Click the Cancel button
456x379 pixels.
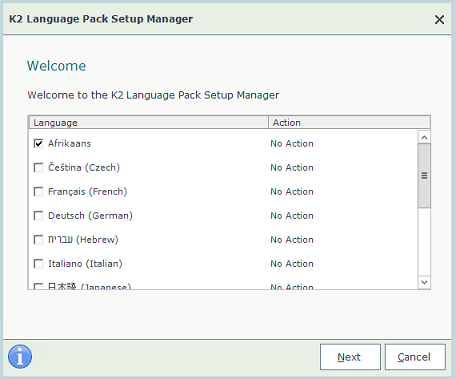[415, 357]
